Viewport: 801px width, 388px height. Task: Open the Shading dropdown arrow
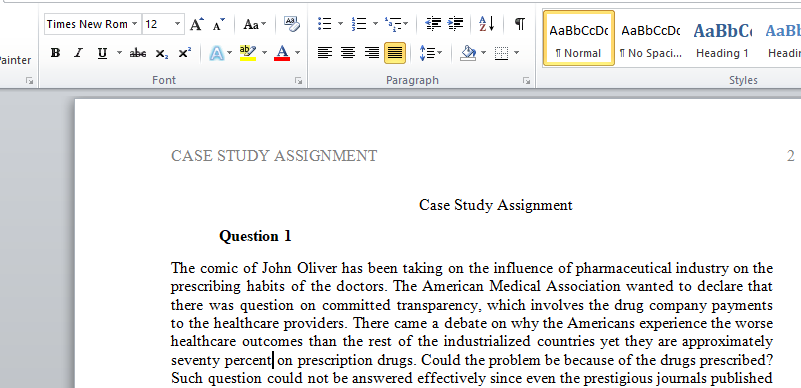[483, 53]
